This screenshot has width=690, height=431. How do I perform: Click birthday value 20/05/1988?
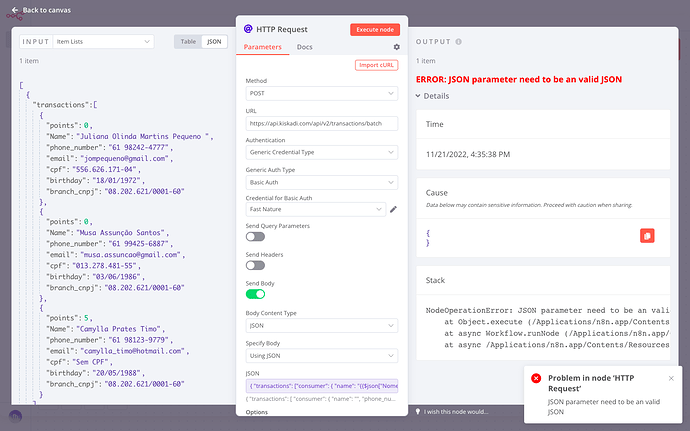[x=116, y=373]
